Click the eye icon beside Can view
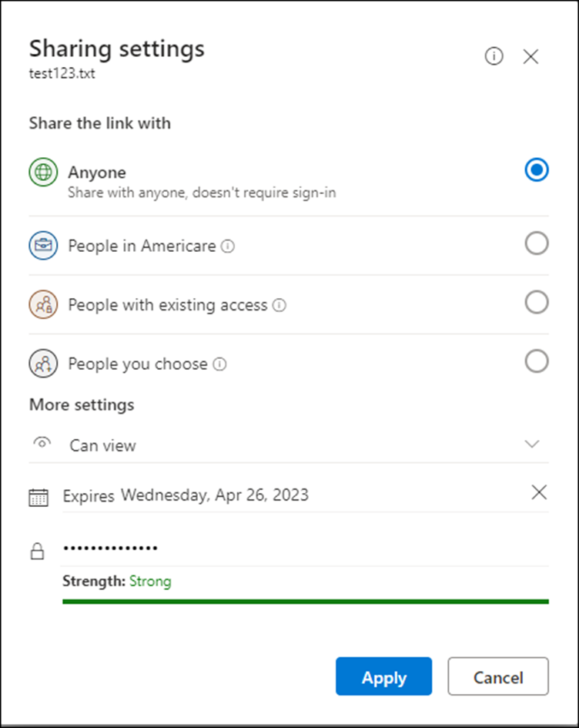Viewport: 579px width, 728px height. tap(42, 444)
